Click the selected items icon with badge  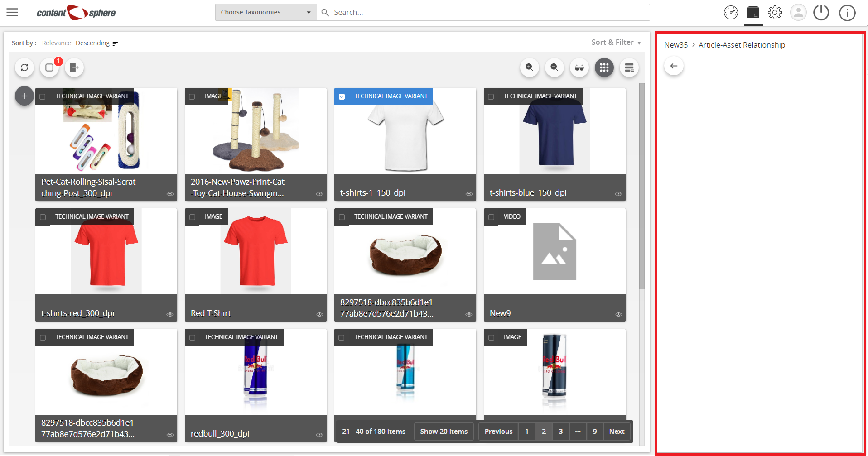[49, 67]
